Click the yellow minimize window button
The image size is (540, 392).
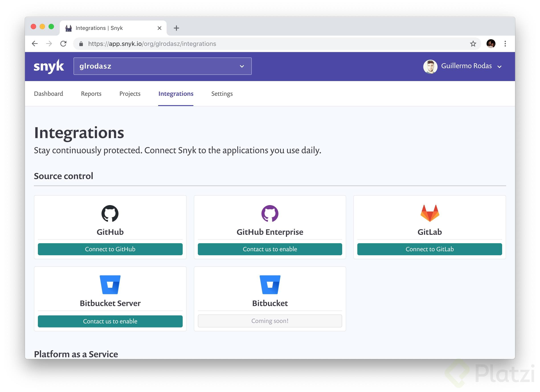point(42,27)
